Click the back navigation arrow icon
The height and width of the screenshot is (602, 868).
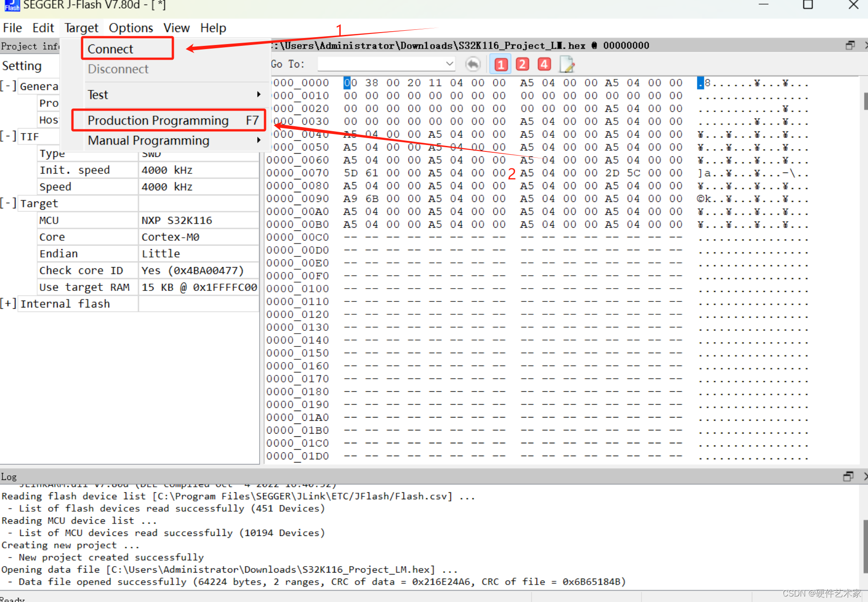pyautogui.click(x=473, y=64)
